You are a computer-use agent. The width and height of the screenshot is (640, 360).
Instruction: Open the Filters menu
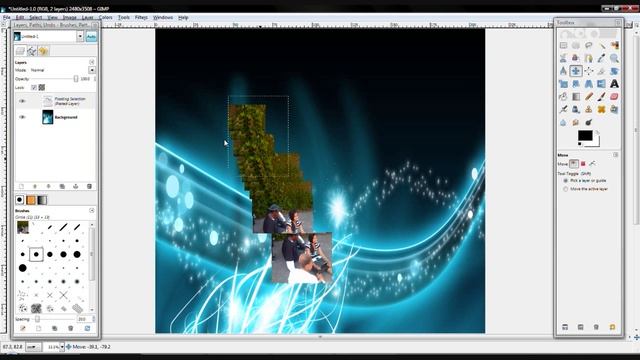[141, 18]
